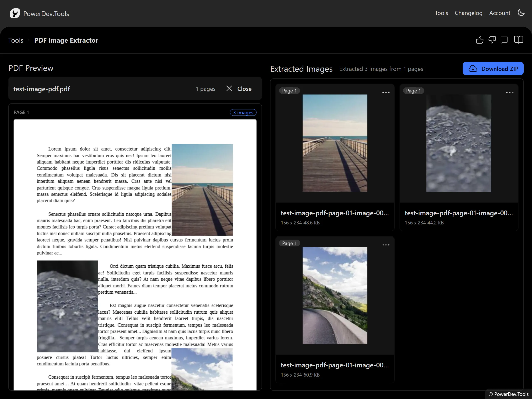The height and width of the screenshot is (399, 532).
Task: Click test-image-pdf.pdf file name
Action: [42, 89]
